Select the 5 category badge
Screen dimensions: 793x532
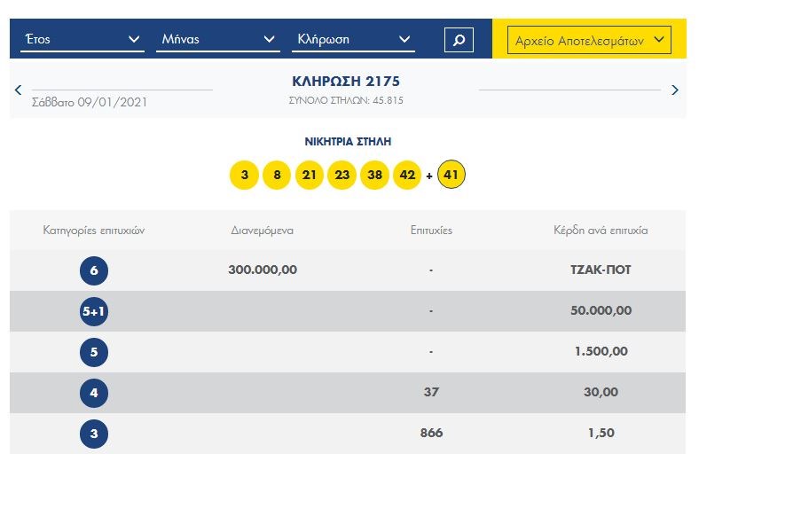[x=94, y=352]
